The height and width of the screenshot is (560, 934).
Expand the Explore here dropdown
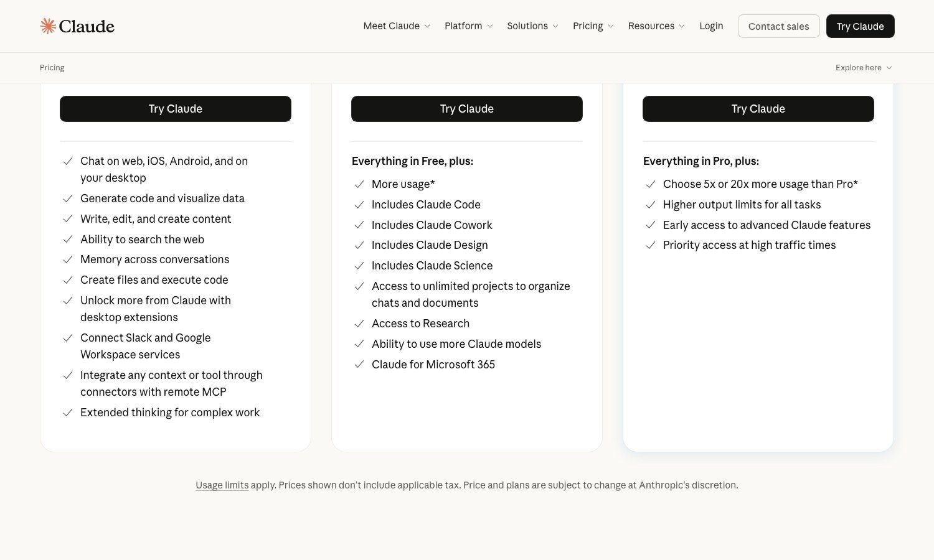tap(864, 68)
